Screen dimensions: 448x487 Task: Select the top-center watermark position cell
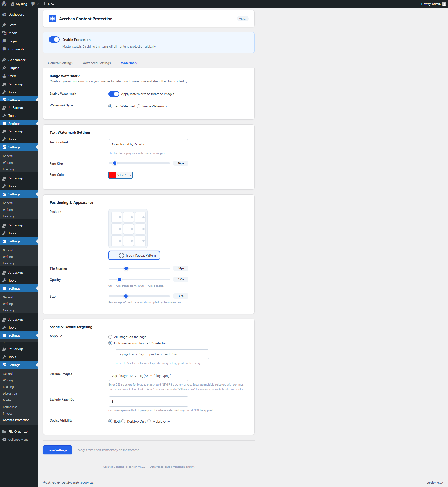click(128, 217)
